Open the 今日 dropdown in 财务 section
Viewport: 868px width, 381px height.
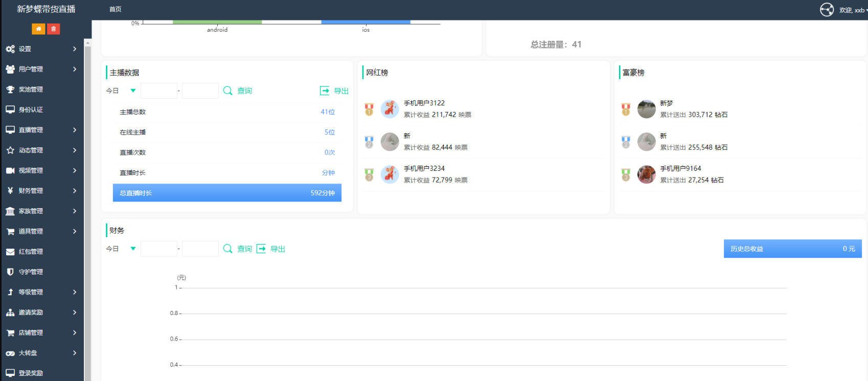click(121, 249)
